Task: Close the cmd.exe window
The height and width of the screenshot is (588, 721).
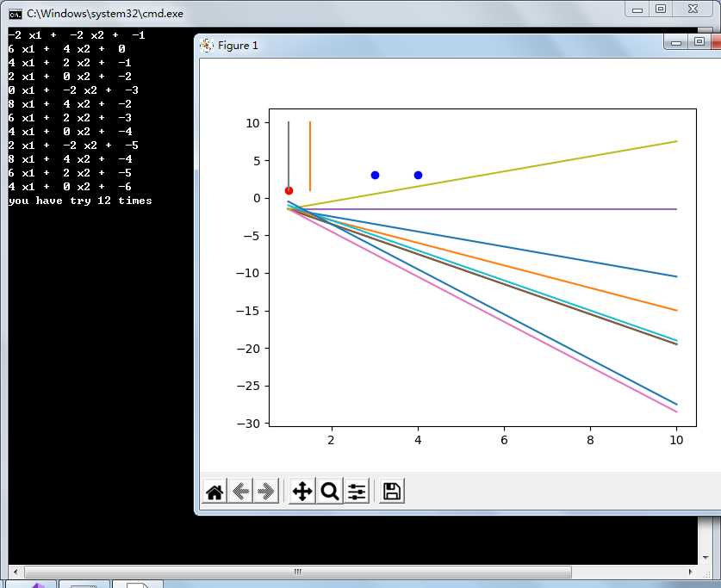Action: (693, 9)
